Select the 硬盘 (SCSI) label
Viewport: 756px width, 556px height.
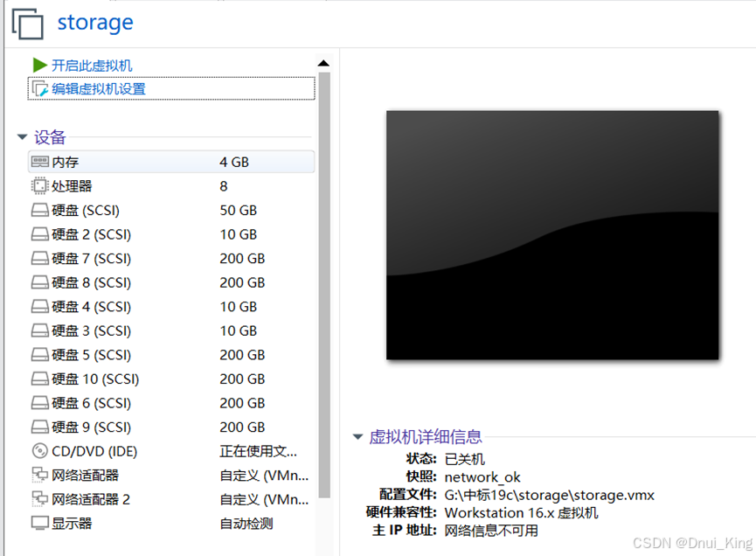pos(86,210)
